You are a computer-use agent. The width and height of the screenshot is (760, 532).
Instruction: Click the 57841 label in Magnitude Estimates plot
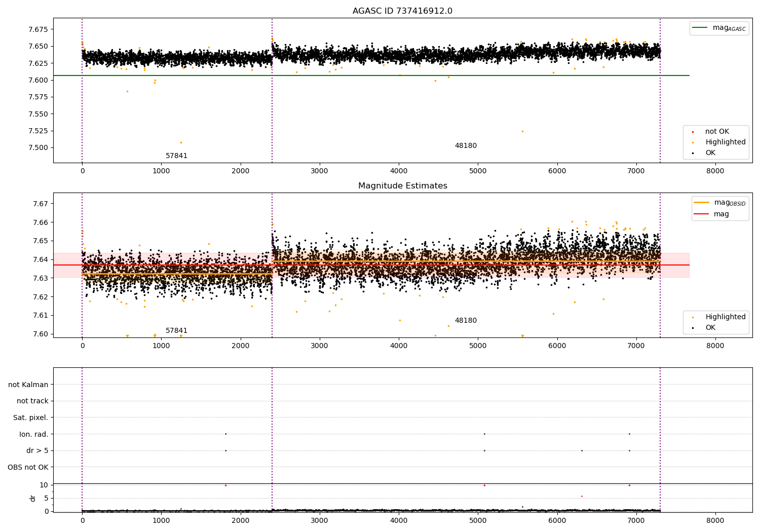177,331
